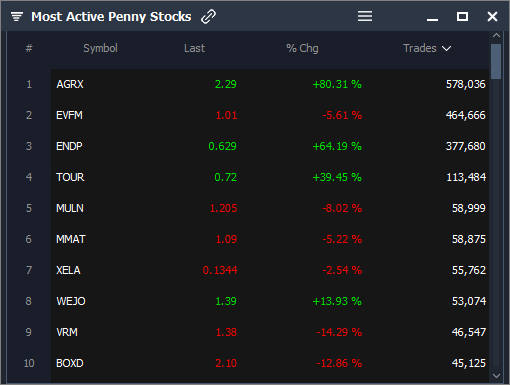Open the MULN symbol
510x385 pixels.
70,208
